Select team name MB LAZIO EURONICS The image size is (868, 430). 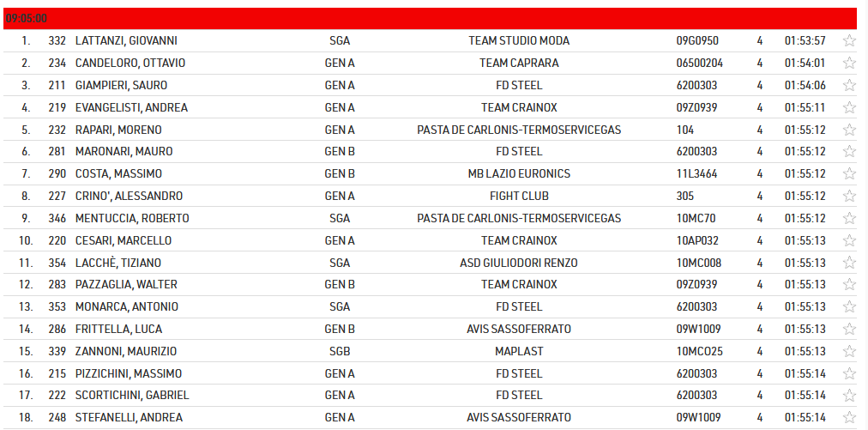pos(519,173)
